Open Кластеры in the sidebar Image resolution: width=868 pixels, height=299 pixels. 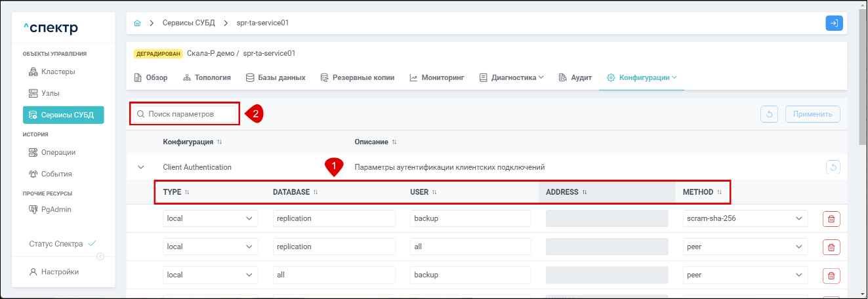click(58, 71)
